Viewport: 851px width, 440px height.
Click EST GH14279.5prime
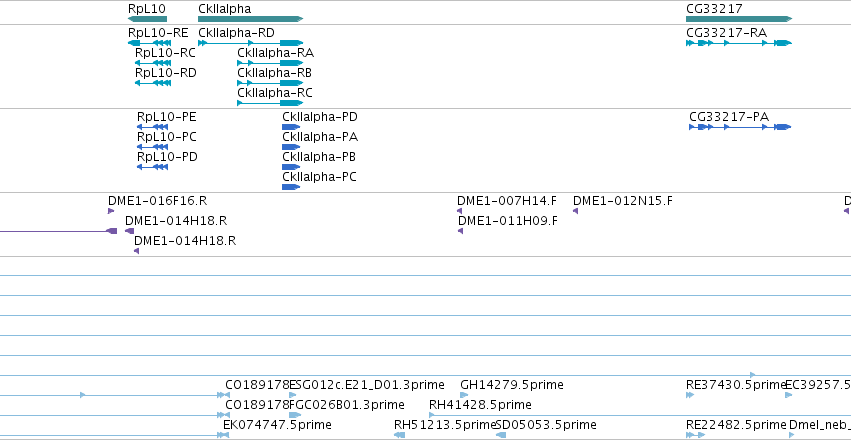click(x=464, y=395)
